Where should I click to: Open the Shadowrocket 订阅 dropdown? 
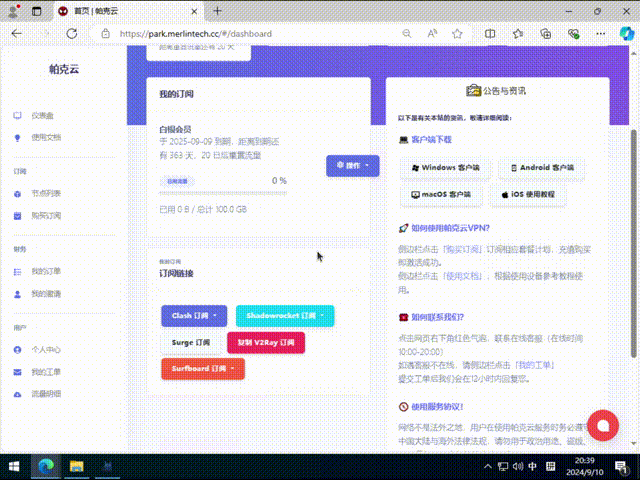pos(285,316)
